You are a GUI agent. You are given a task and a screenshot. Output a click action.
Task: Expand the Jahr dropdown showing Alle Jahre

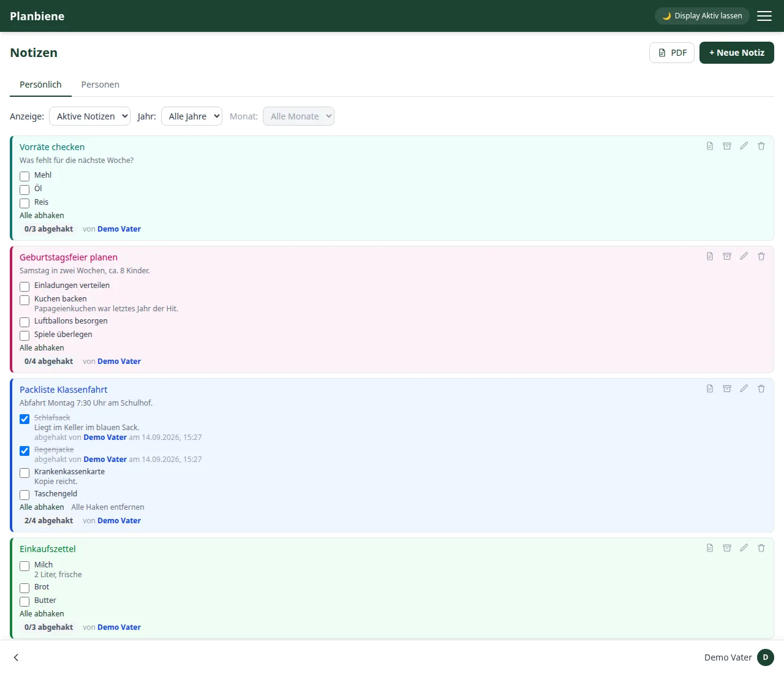pyautogui.click(x=191, y=116)
